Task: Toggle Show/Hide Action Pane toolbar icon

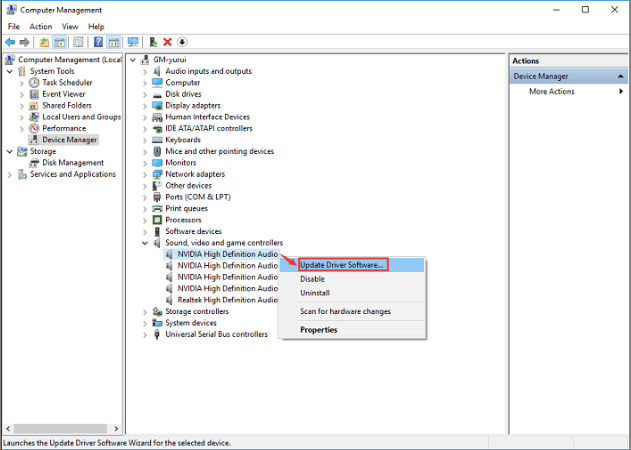Action: point(114,42)
